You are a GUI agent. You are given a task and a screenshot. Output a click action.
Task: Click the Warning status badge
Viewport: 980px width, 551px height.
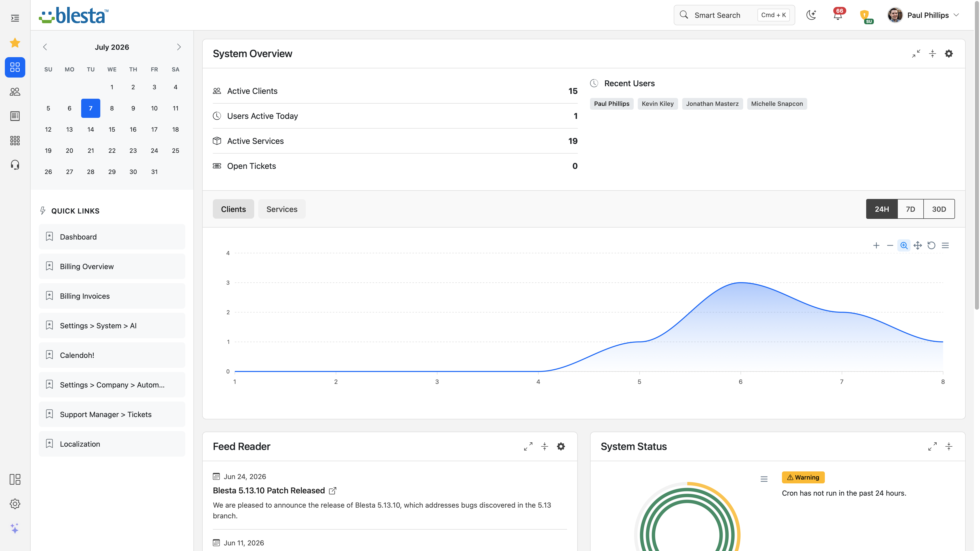pyautogui.click(x=803, y=478)
